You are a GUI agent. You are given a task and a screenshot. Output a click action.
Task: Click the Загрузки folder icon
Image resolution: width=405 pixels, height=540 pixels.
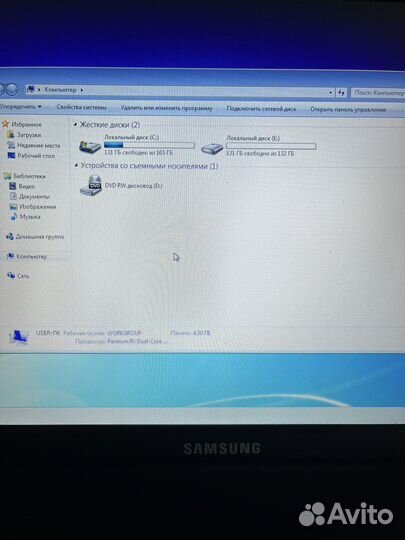(11, 135)
